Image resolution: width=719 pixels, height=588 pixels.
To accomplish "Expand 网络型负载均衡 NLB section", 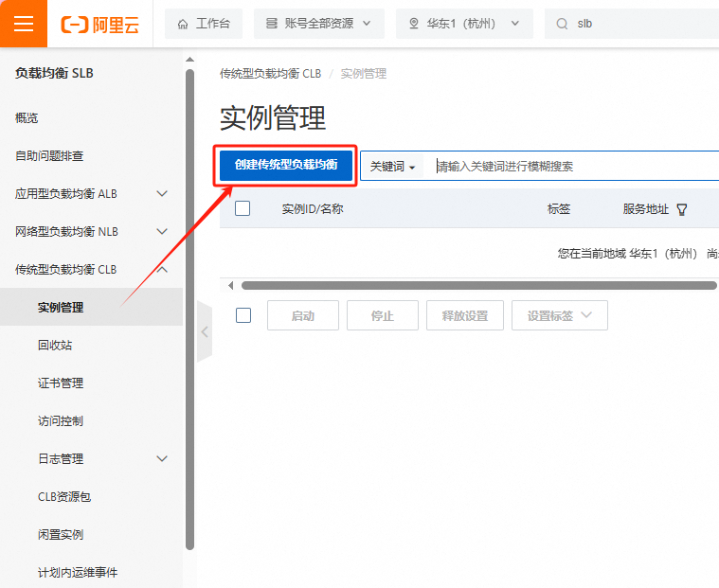I will click(x=91, y=231).
